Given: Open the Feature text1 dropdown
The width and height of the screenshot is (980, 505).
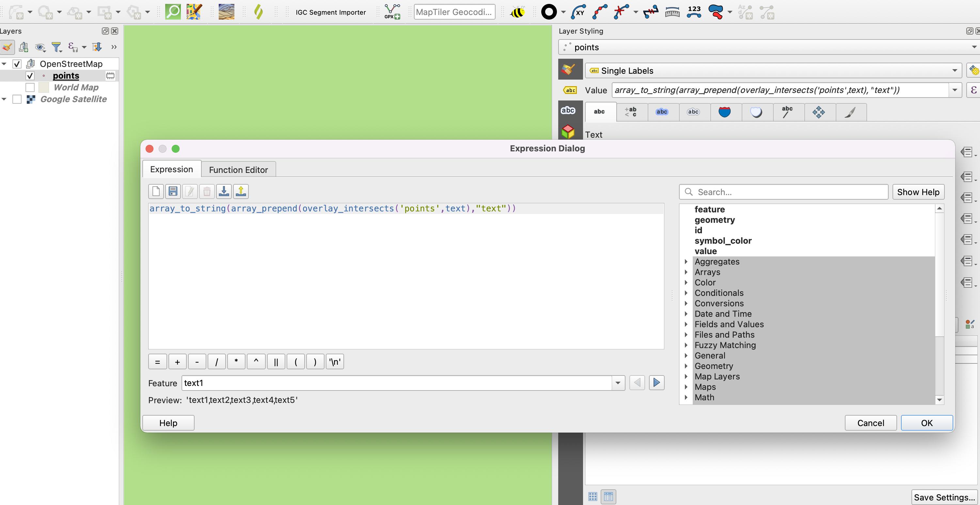Looking at the screenshot, I should tap(618, 383).
